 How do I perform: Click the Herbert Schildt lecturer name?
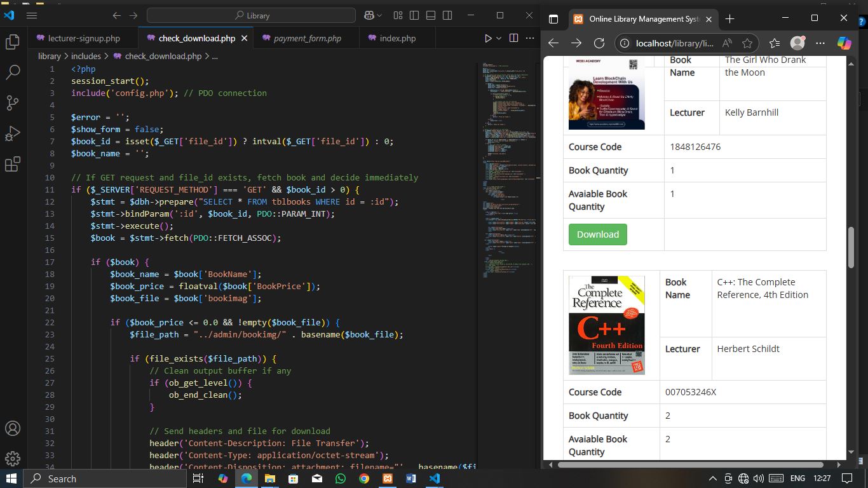click(x=748, y=349)
